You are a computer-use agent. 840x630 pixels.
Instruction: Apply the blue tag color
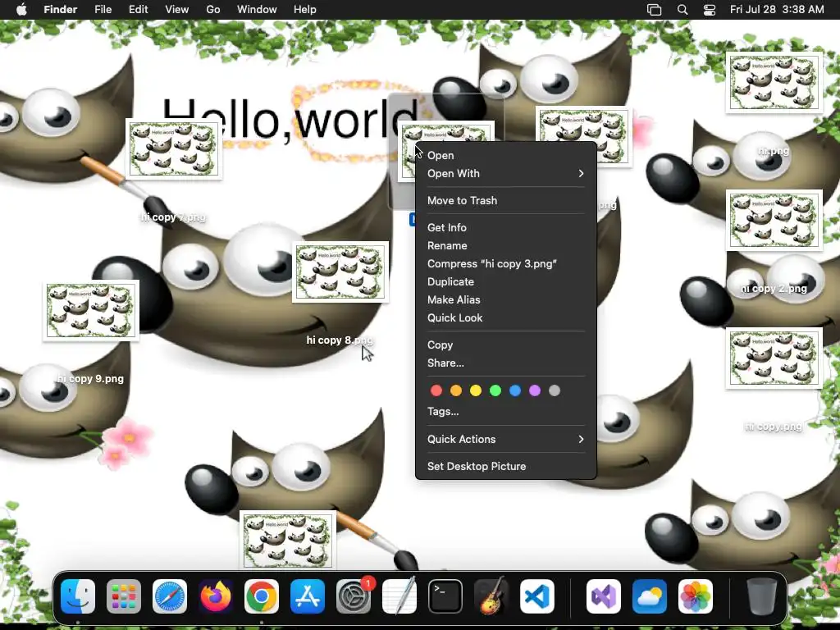[515, 390]
